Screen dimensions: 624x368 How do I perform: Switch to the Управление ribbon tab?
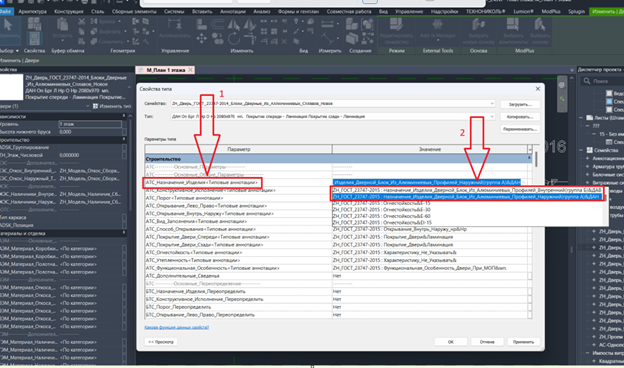[409, 12]
